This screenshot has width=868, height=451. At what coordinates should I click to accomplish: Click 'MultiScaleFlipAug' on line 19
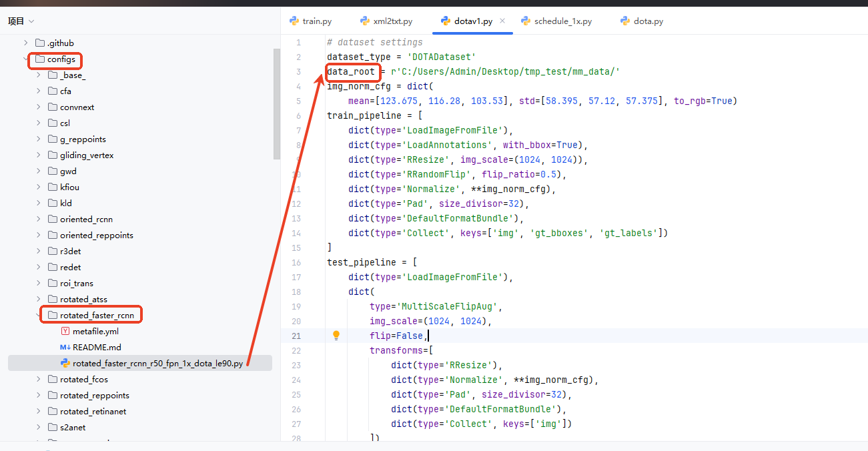(x=447, y=306)
